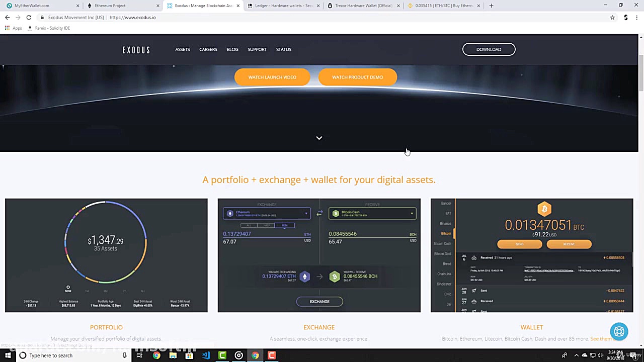Open Microsoft Store from the taskbar
Screen dimensions: 644x362
tap(189, 355)
